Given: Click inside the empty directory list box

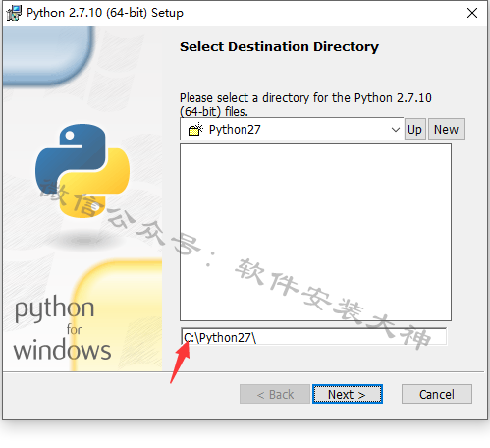Looking at the screenshot, I should 315,232.
